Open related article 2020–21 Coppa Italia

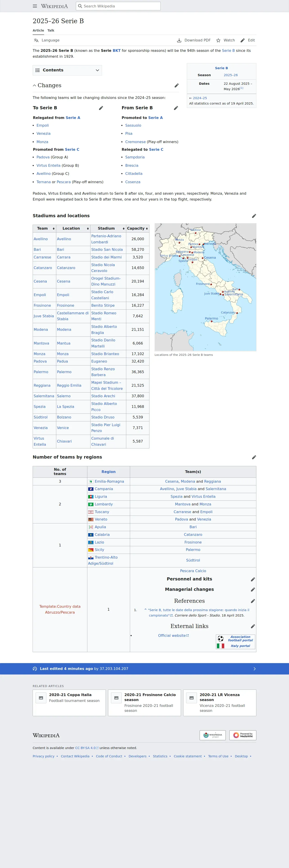(x=69, y=703)
